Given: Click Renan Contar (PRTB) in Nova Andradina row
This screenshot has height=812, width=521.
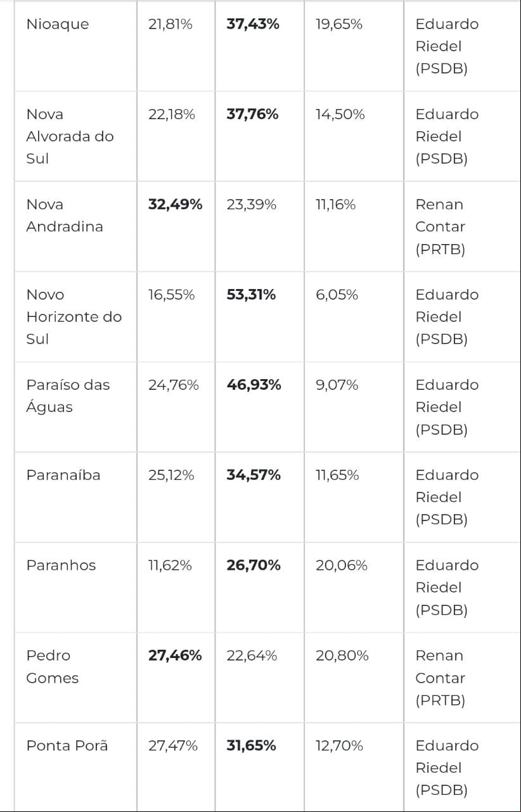Looking at the screenshot, I should pos(441,227).
